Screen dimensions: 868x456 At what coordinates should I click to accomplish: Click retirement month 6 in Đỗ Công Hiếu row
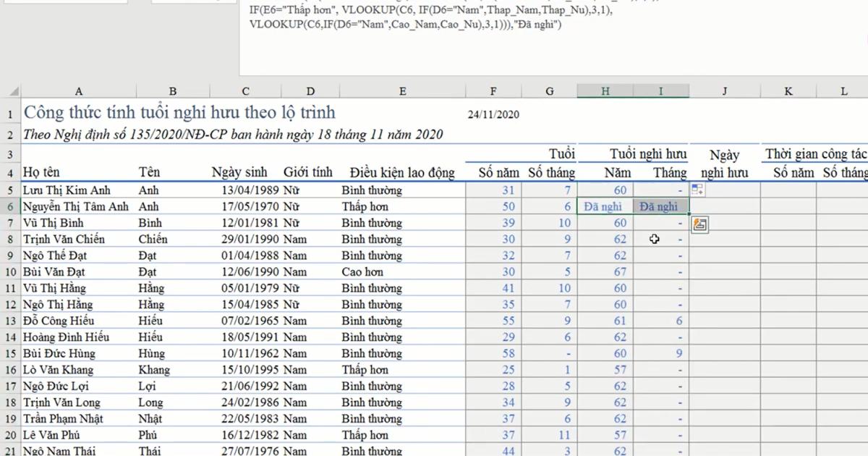(679, 321)
